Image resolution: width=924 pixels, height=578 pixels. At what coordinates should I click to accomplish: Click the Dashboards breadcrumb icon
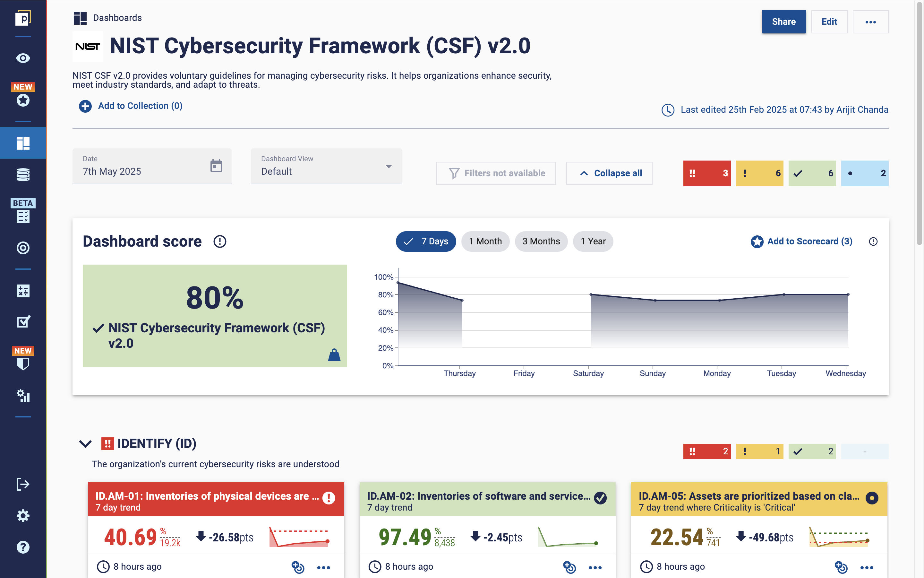[x=80, y=18]
